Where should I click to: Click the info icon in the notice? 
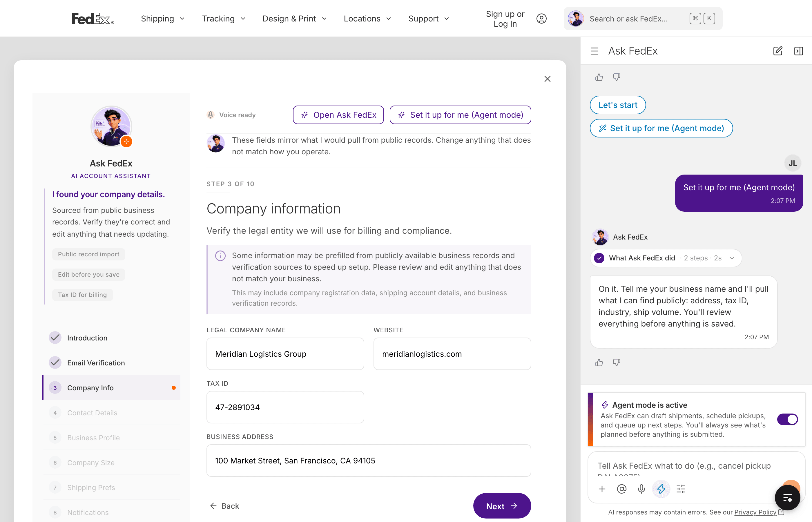point(220,256)
